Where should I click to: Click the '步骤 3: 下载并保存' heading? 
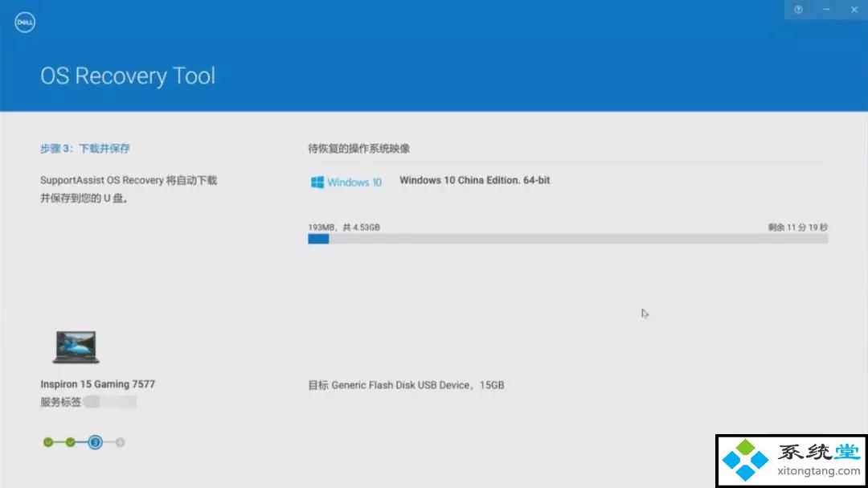point(85,149)
